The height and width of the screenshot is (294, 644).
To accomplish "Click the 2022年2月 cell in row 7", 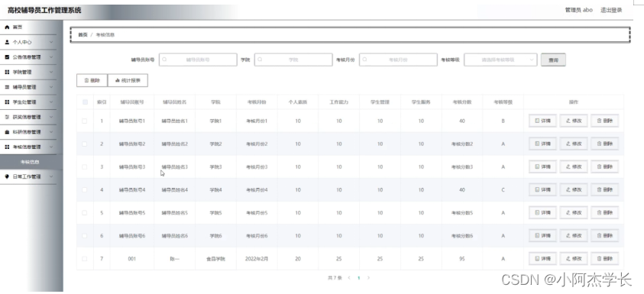I will click(256, 259).
